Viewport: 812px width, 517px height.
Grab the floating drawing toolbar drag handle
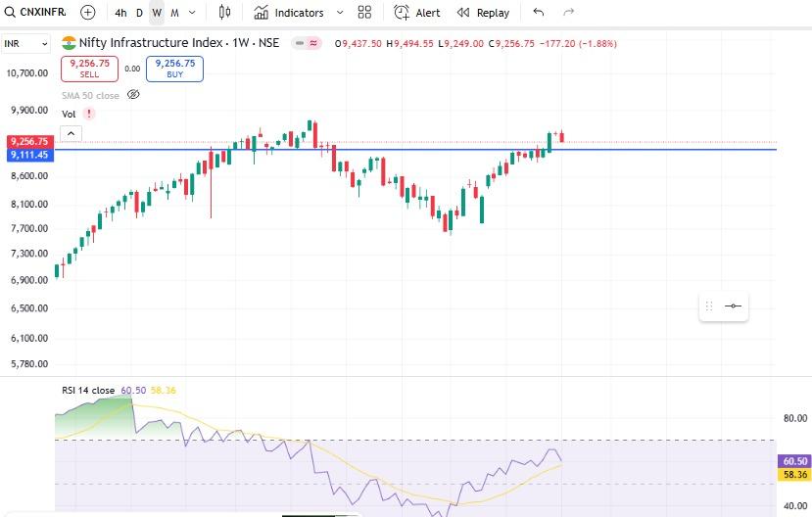[709, 305]
